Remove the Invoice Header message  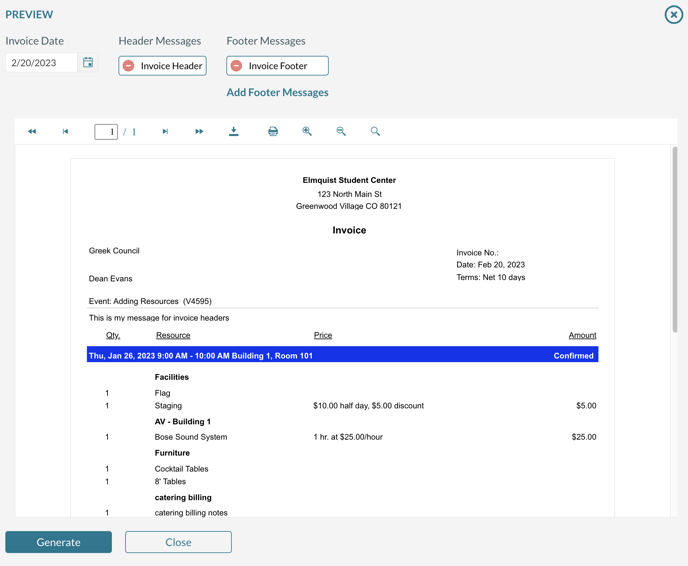pos(129,66)
